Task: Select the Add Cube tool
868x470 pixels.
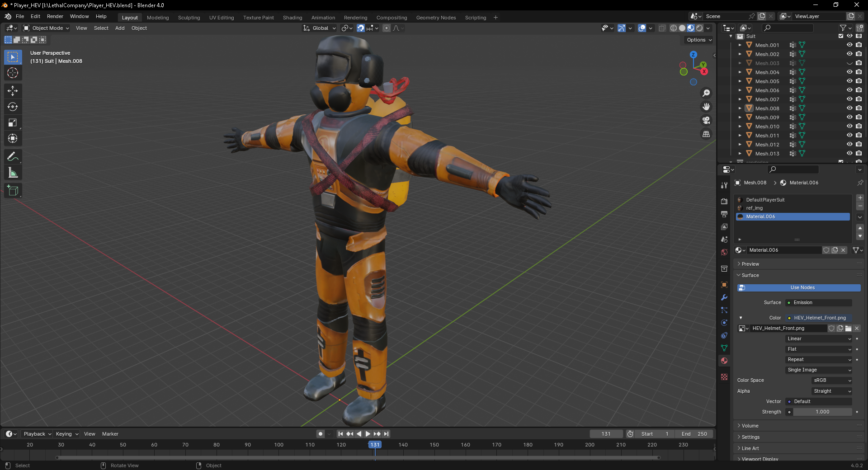Action: (13, 191)
